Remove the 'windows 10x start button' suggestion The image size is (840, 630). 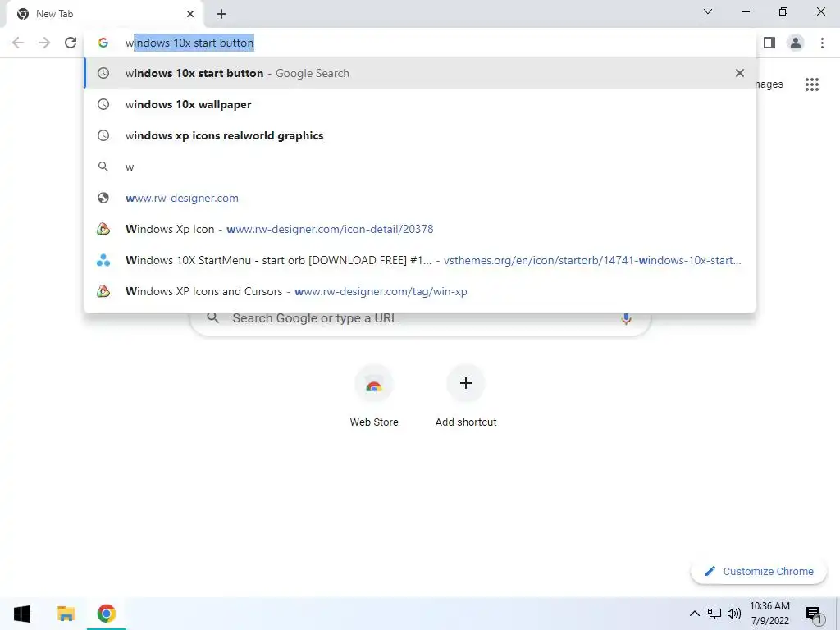740,73
